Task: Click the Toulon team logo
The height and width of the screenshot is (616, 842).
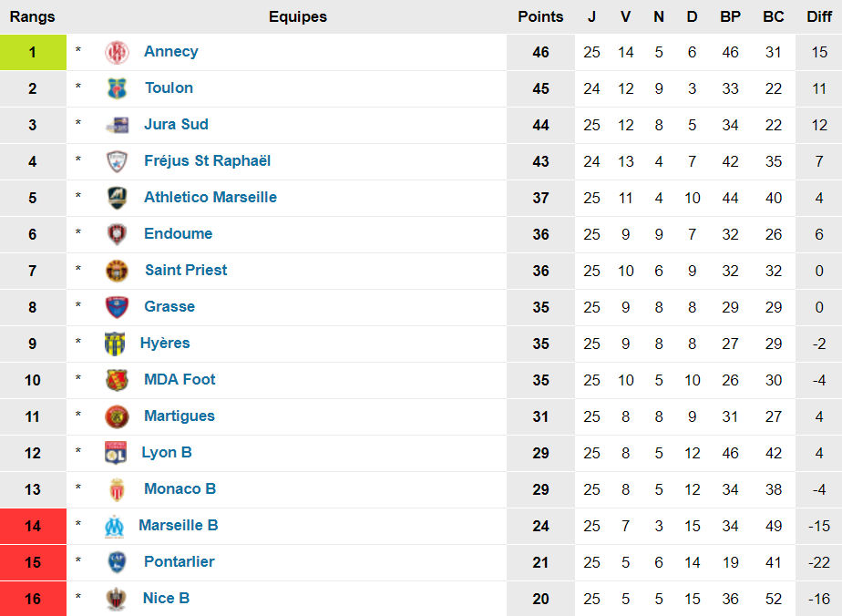Action: (117, 88)
